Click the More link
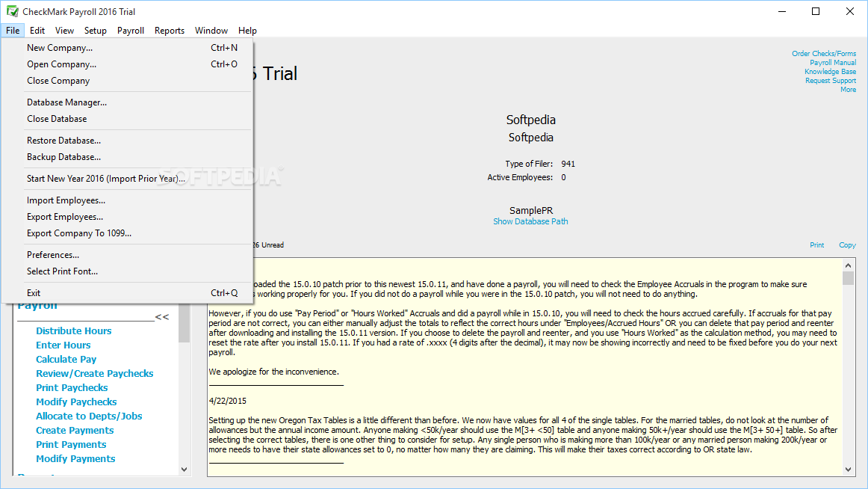Viewport: 868px width, 489px height. 848,89
